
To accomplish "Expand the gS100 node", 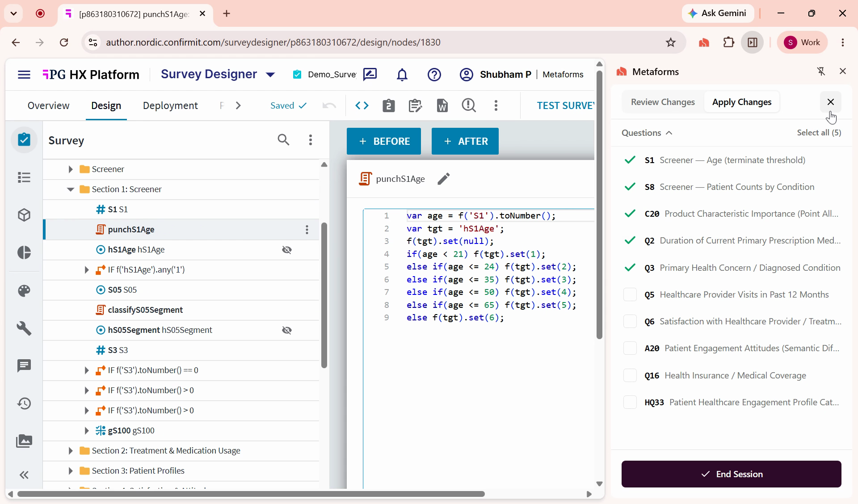I will pyautogui.click(x=87, y=431).
